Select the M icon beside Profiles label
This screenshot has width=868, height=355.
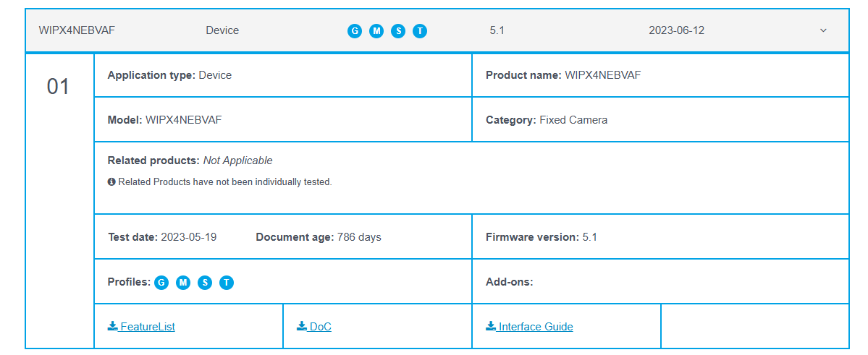coord(183,282)
